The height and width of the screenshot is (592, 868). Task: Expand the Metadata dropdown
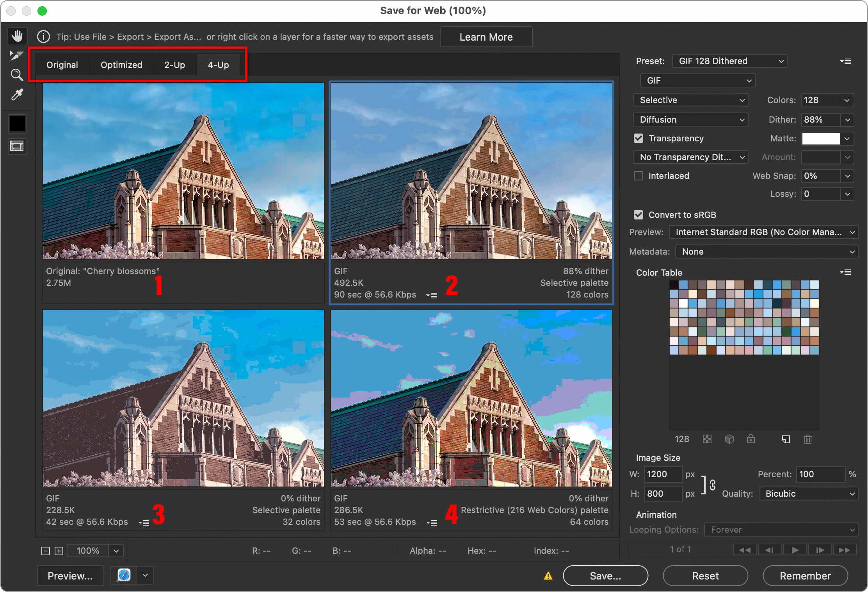point(767,251)
